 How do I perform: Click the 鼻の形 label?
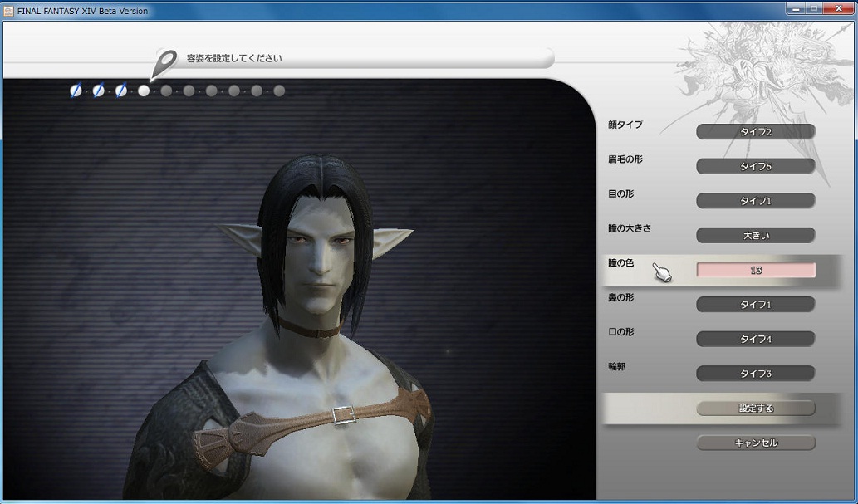pos(621,298)
